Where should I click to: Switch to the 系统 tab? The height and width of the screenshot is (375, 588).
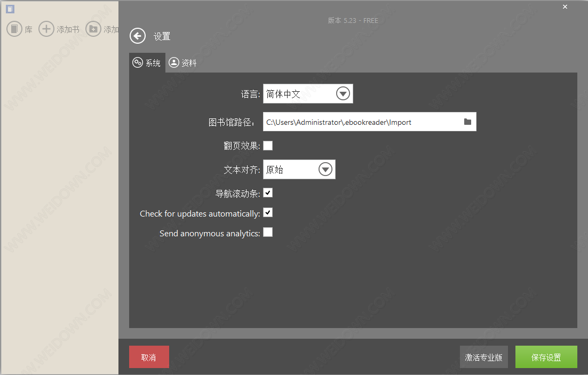147,63
